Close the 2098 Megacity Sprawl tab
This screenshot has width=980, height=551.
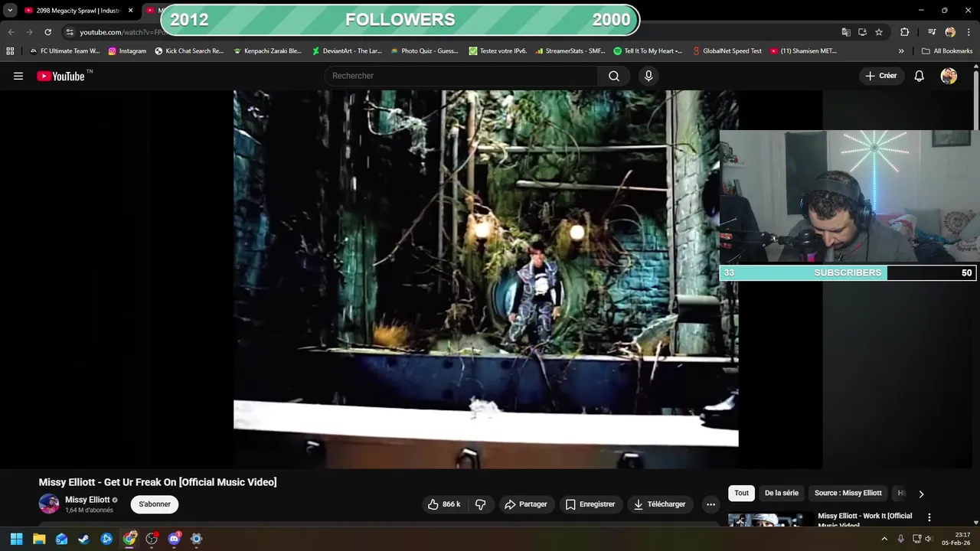(130, 11)
